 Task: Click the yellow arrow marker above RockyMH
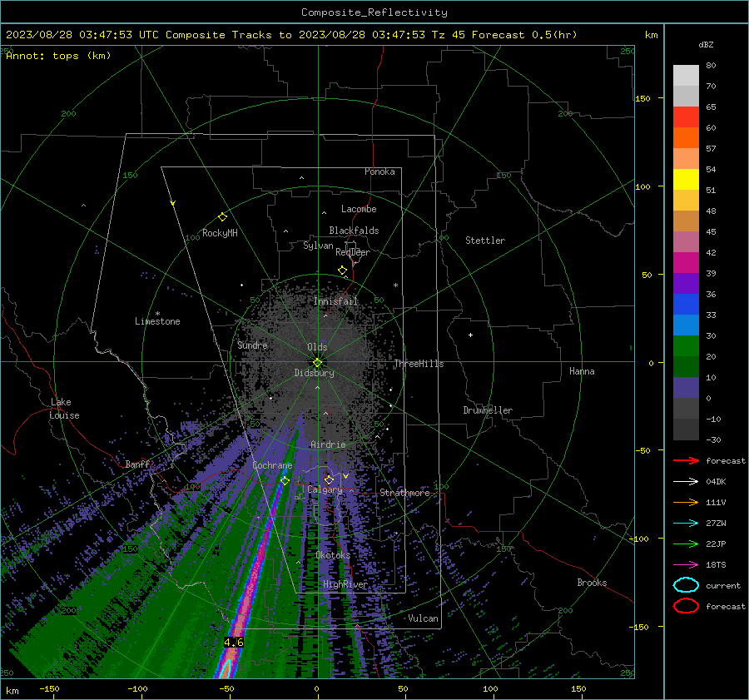pos(173,203)
